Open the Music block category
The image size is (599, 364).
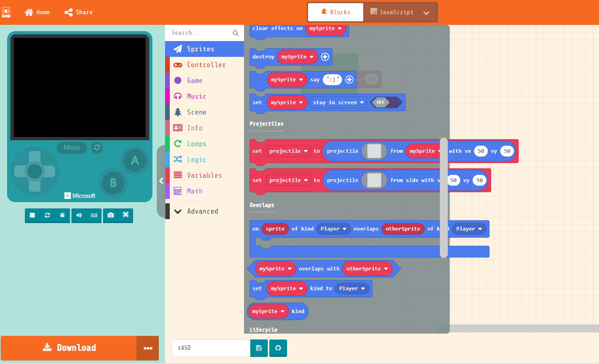click(x=196, y=96)
